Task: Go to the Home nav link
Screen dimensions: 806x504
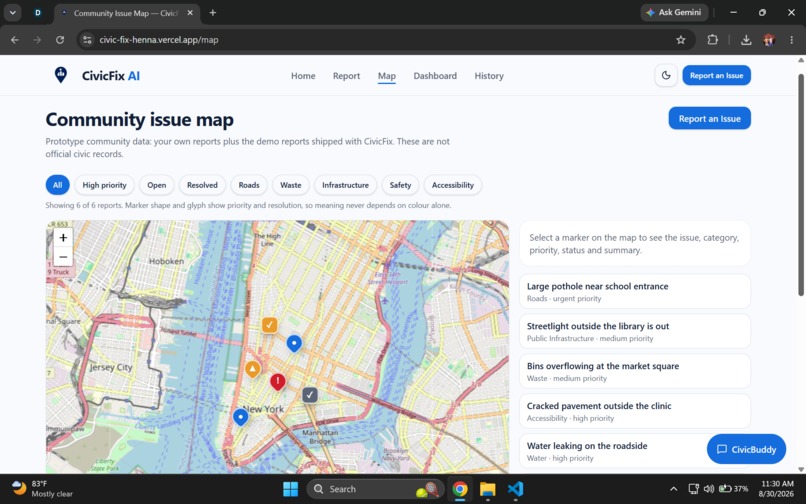Action: coord(303,76)
